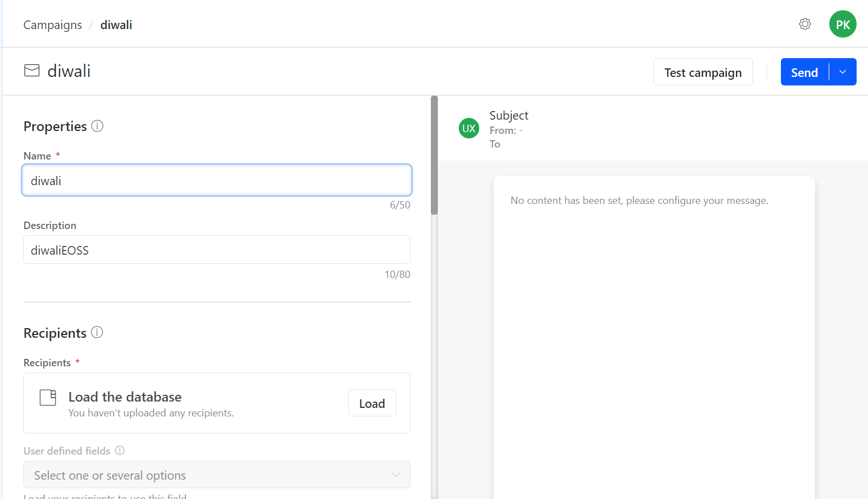Viewport: 868px width, 499px height.
Task: Open settings via the gear icon
Action: 805,24
